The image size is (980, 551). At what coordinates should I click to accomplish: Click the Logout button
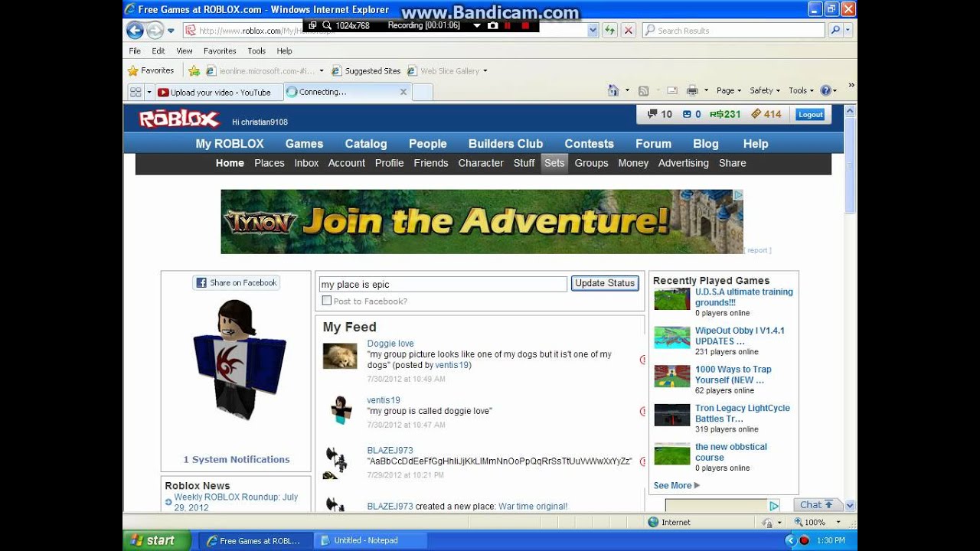(x=810, y=115)
